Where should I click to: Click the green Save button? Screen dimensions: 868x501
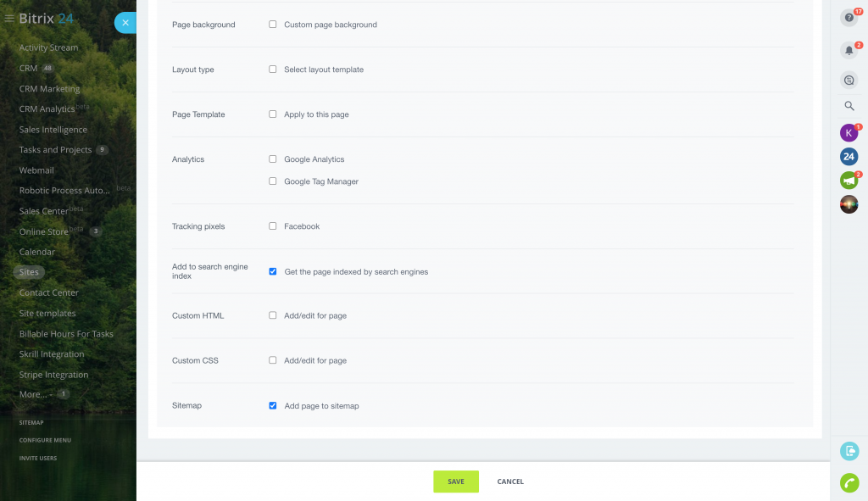456,482
